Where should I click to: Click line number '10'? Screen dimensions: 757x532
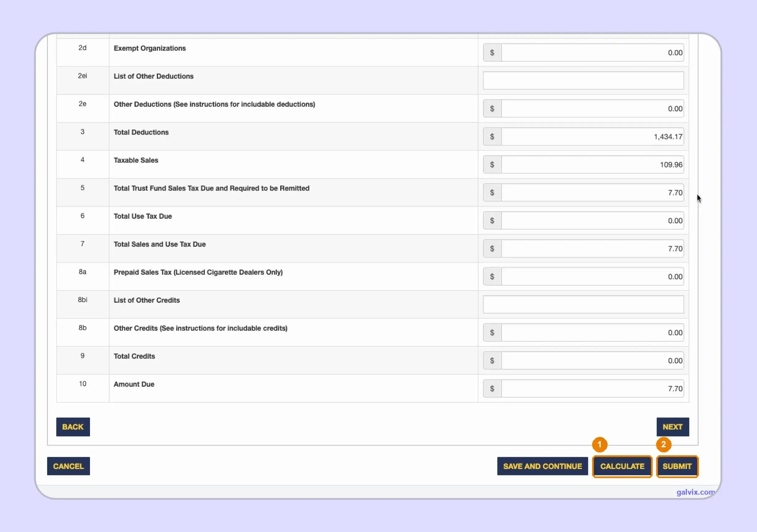click(x=83, y=384)
